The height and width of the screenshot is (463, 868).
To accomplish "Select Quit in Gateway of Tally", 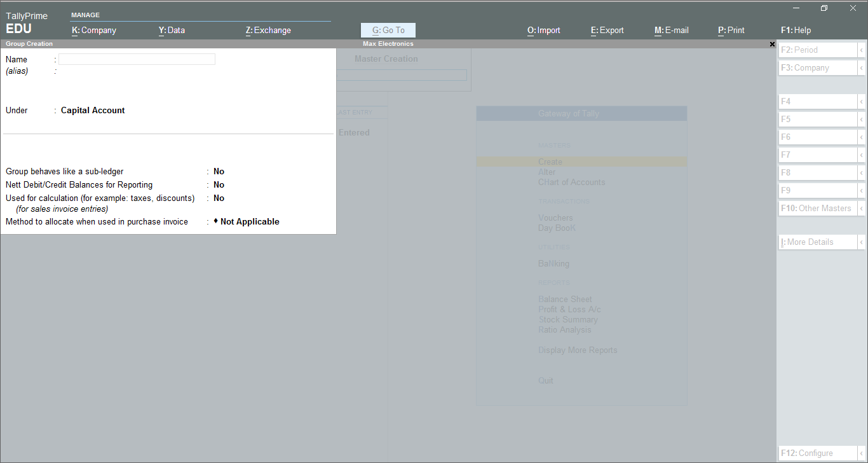I will (x=546, y=380).
